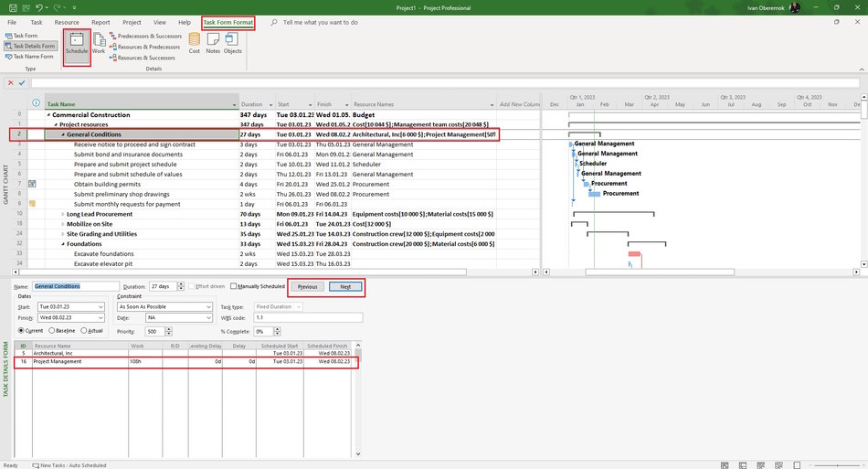The width and height of the screenshot is (868, 469).
Task: Select the Task Form view type
Action: 22,36
